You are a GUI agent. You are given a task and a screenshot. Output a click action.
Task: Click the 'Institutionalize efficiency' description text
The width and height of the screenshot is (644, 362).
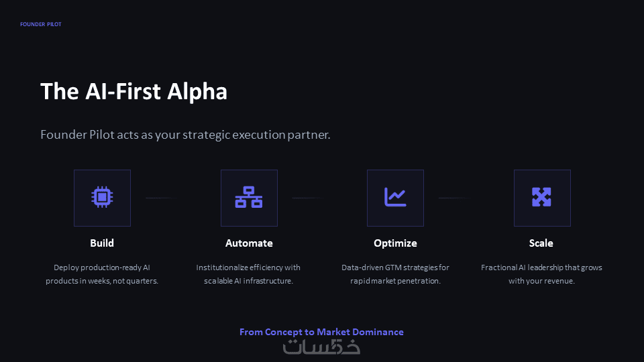[x=249, y=274]
